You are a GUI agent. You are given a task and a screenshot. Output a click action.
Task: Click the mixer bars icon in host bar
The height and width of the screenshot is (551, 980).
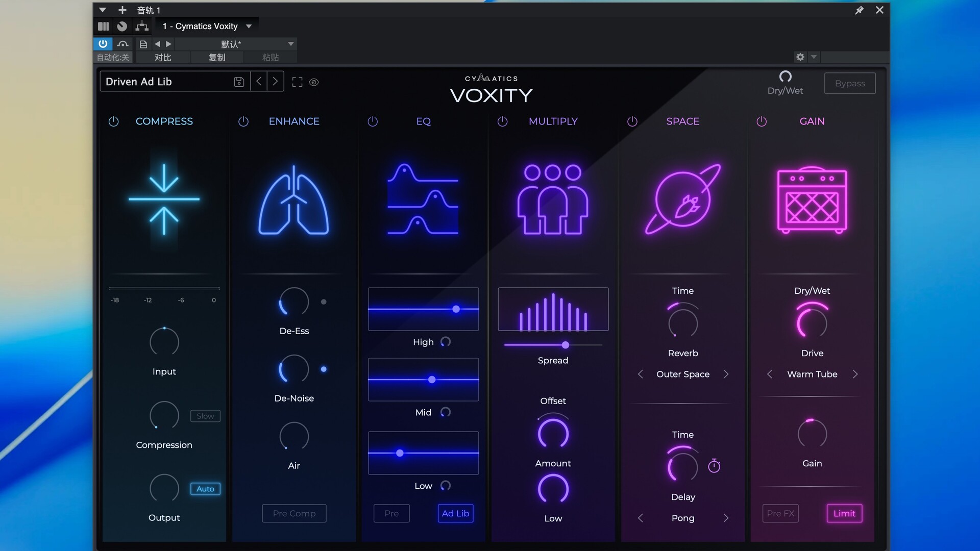tap(103, 26)
